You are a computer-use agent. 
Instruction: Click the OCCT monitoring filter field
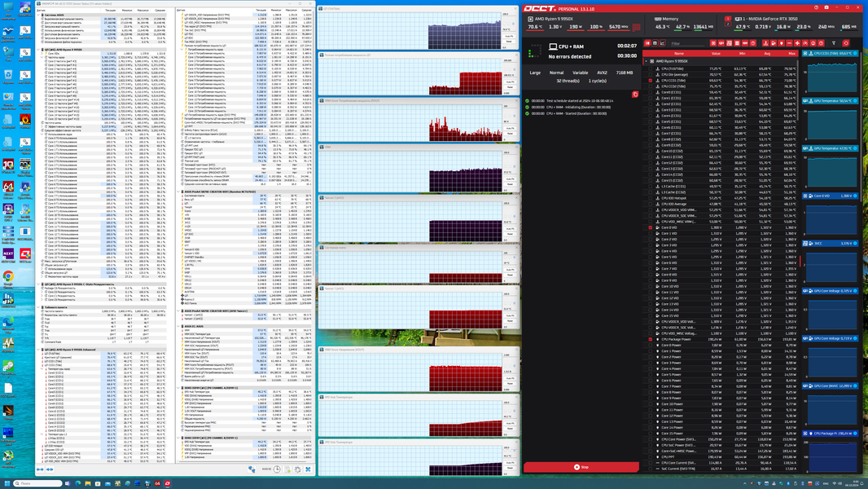pyautogui.click(x=687, y=43)
